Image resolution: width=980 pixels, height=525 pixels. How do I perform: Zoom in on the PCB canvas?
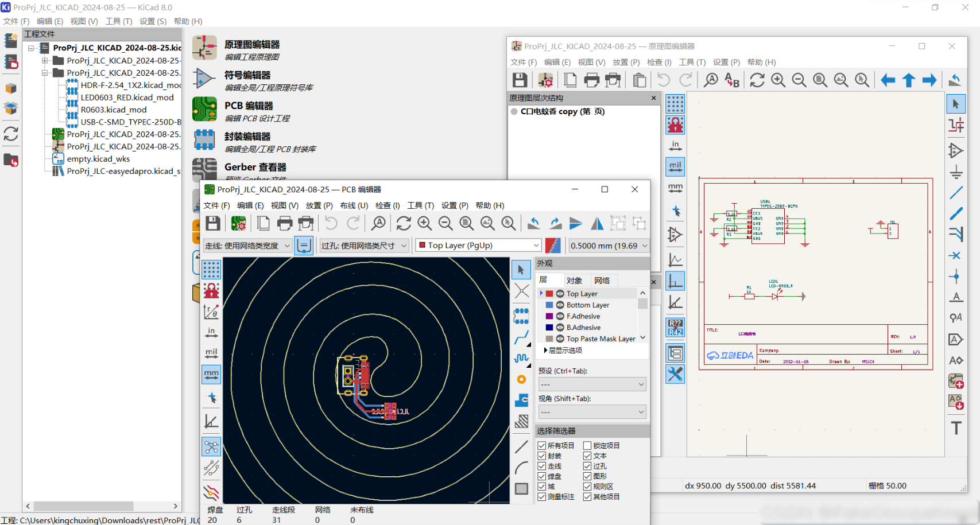tap(425, 223)
